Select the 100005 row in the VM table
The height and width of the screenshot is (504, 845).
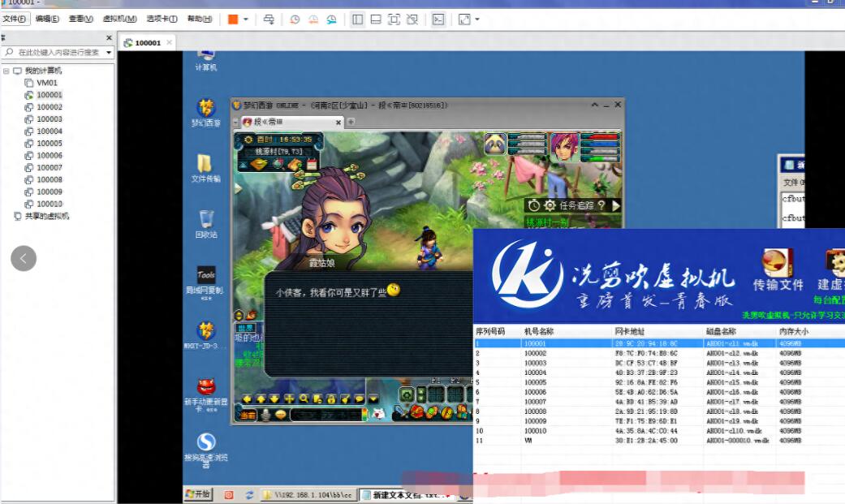(660, 382)
